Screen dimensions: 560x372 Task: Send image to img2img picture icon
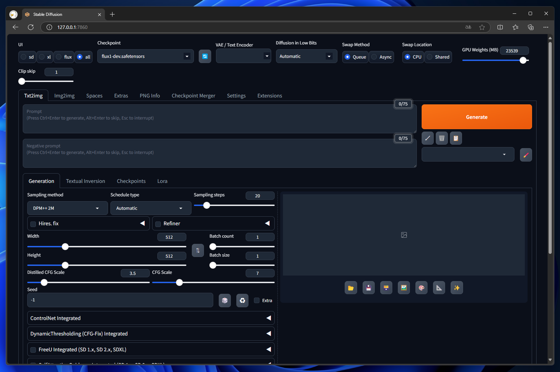(404, 288)
